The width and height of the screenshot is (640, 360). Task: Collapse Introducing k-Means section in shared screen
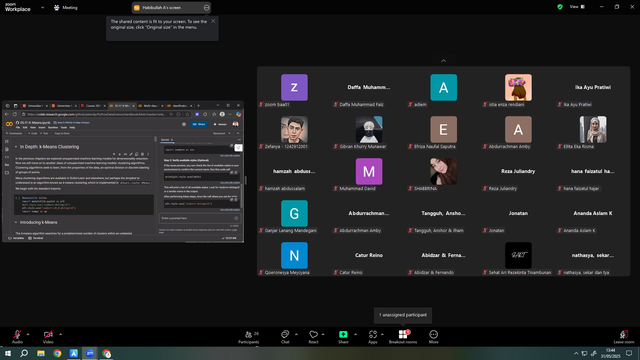click(16, 222)
